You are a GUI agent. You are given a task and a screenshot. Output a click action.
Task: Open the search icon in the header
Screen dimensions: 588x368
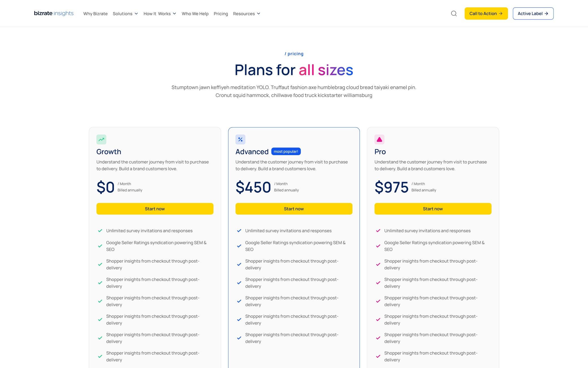point(454,13)
